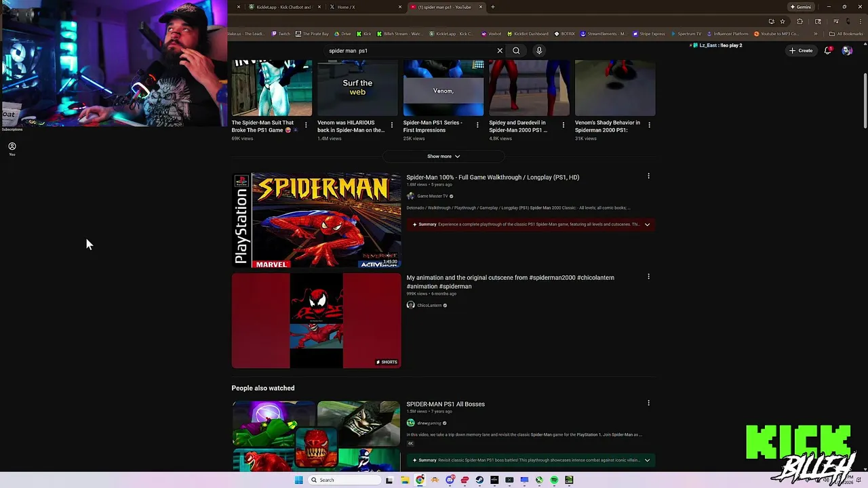Image resolution: width=868 pixels, height=488 pixels.
Task: Open Discord from the taskbar
Action: pos(450,480)
